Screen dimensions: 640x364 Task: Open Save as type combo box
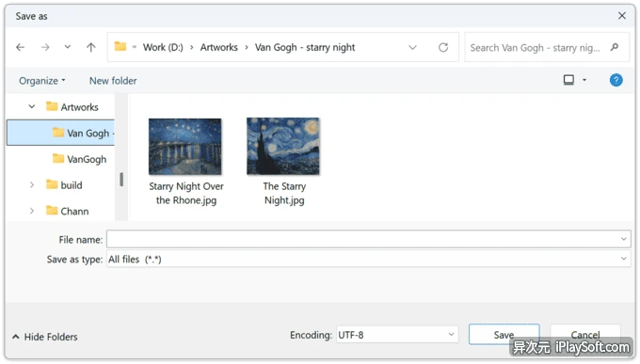369,259
